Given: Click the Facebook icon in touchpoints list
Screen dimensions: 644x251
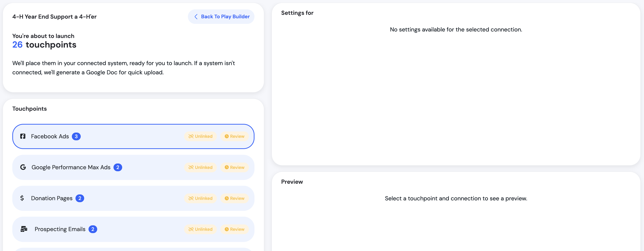Looking at the screenshot, I should (23, 136).
